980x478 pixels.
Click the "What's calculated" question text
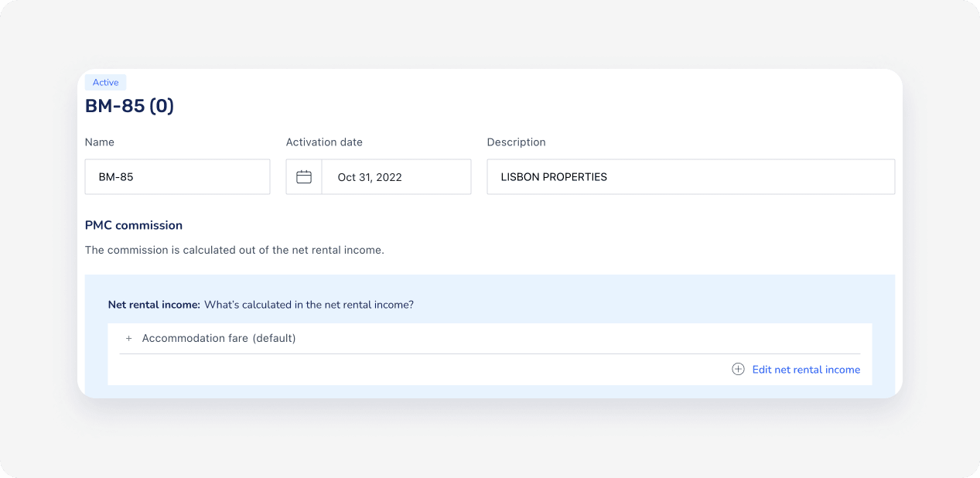pyautogui.click(x=309, y=305)
